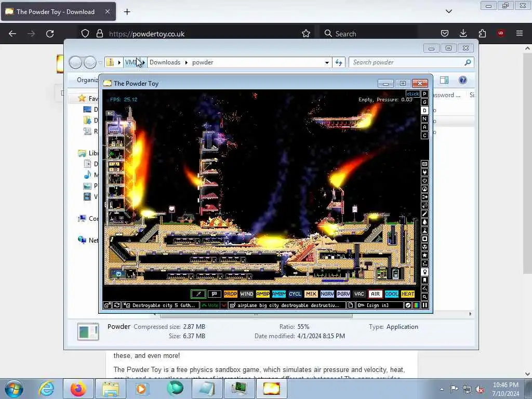Select the WIND tool

point(247,294)
